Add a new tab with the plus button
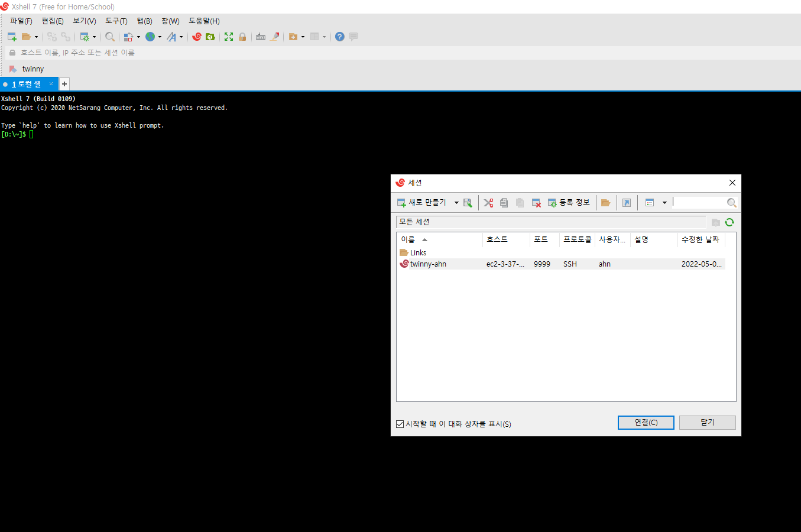801x532 pixels. coord(64,84)
